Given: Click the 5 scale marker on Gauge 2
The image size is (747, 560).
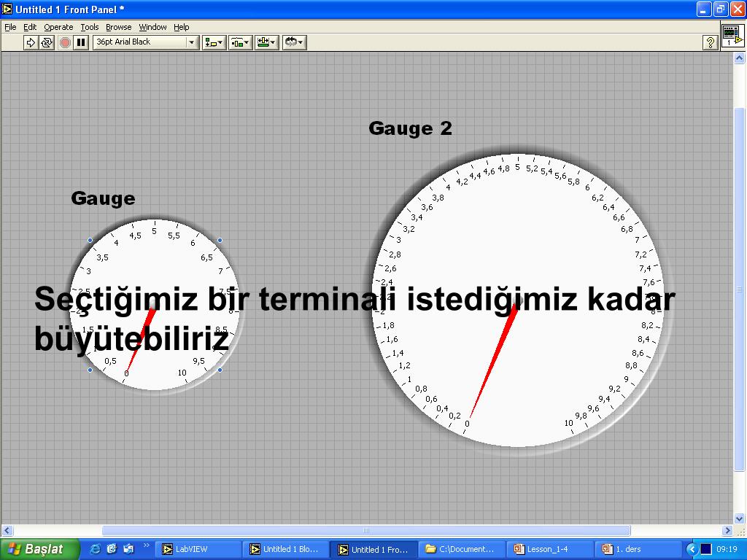Looking at the screenshot, I should pyautogui.click(x=517, y=167).
